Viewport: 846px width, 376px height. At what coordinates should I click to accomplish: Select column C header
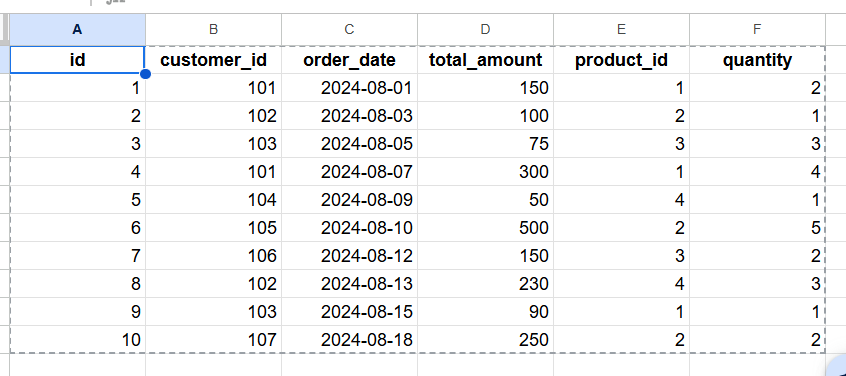[x=349, y=30]
